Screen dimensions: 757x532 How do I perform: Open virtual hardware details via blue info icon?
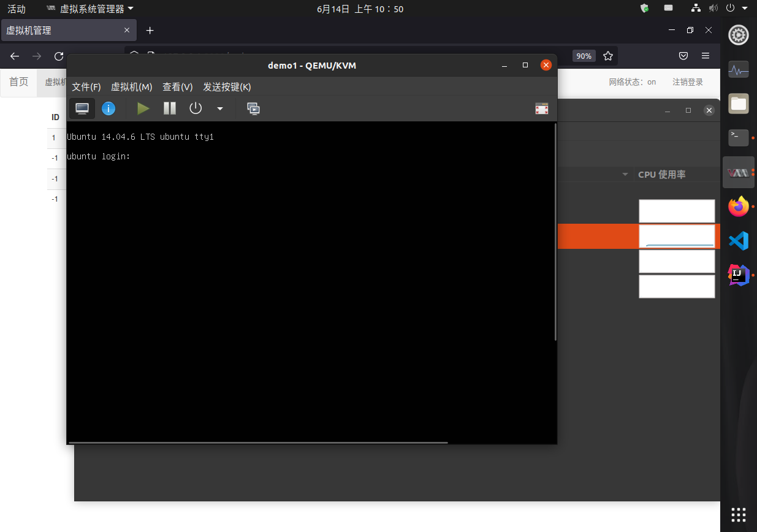click(108, 108)
